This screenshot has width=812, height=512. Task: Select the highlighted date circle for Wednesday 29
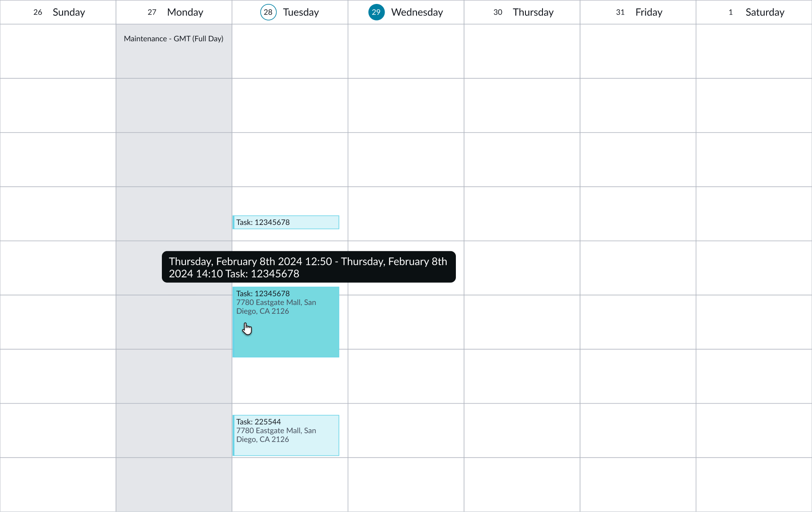click(376, 12)
